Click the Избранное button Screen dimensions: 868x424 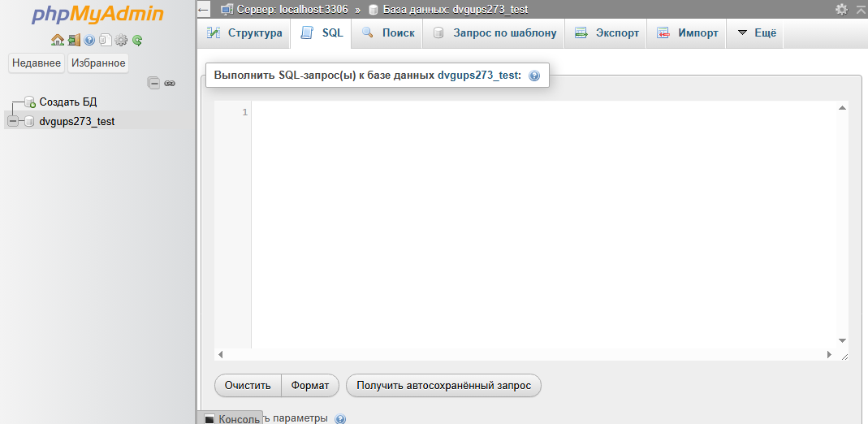coord(98,63)
